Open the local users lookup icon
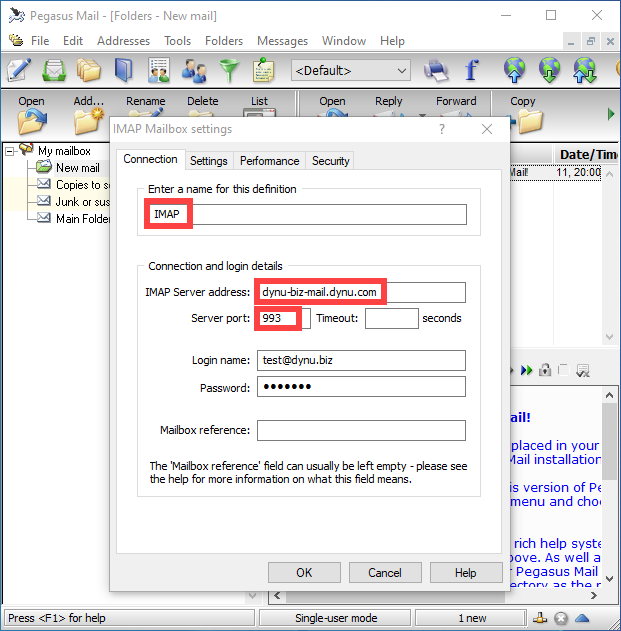This screenshot has width=621, height=631. click(194, 71)
